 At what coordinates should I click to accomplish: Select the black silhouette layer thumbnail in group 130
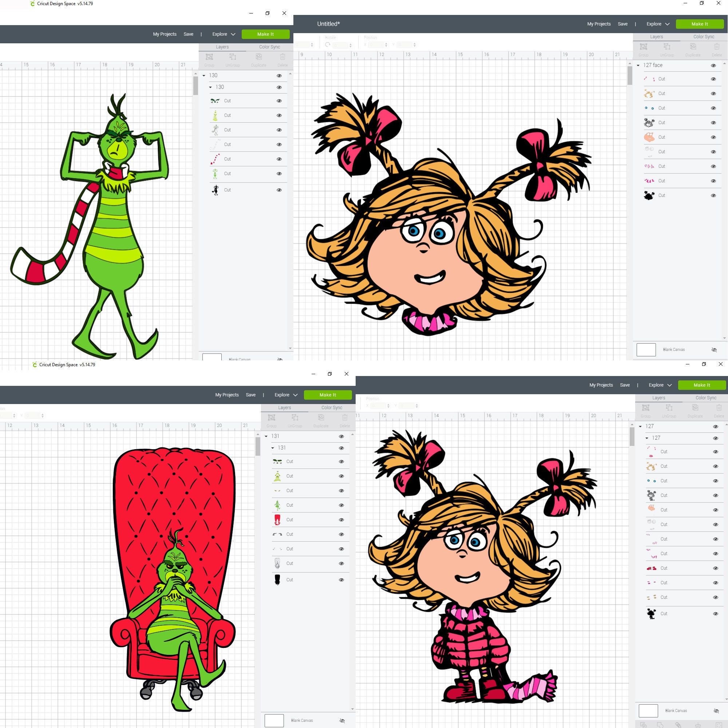(x=215, y=190)
